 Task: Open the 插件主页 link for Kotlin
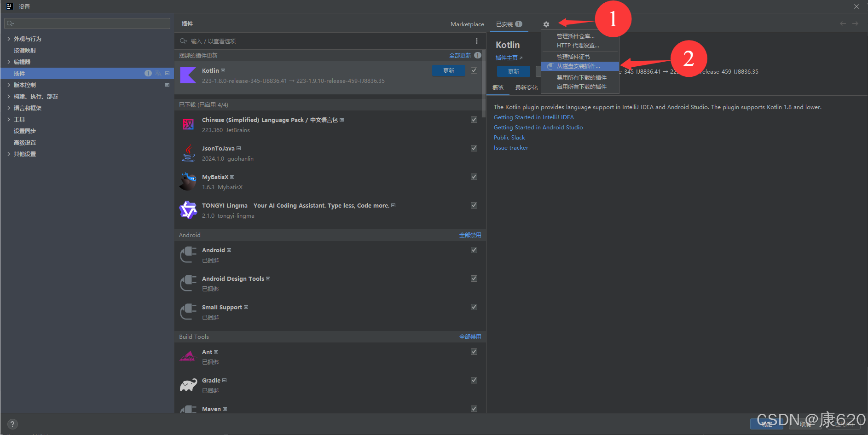point(509,58)
